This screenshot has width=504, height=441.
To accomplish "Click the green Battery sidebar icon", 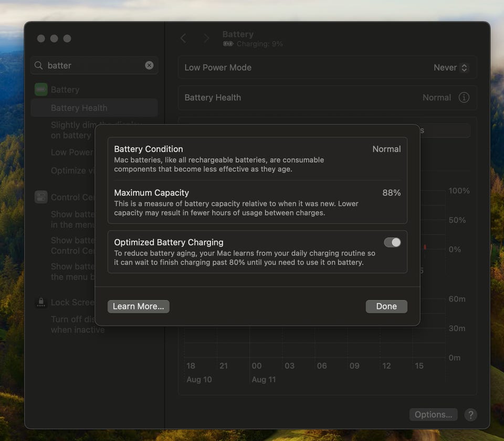I will click(41, 90).
